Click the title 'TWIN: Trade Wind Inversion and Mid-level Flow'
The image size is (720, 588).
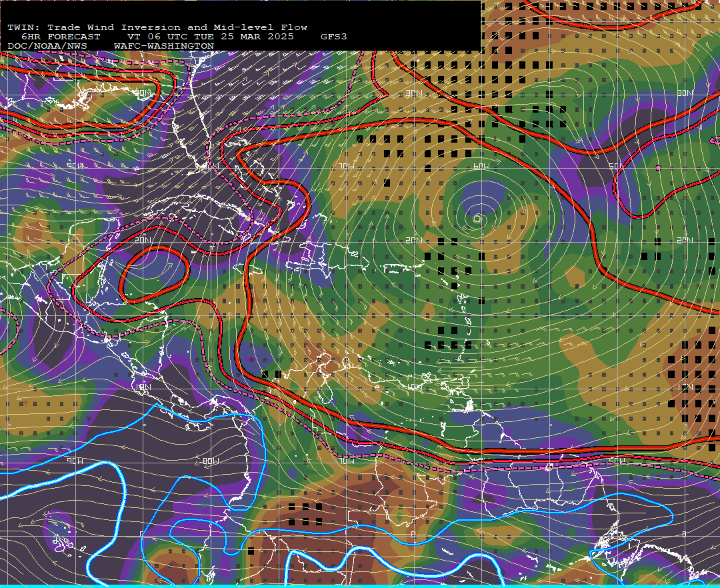[x=157, y=27]
